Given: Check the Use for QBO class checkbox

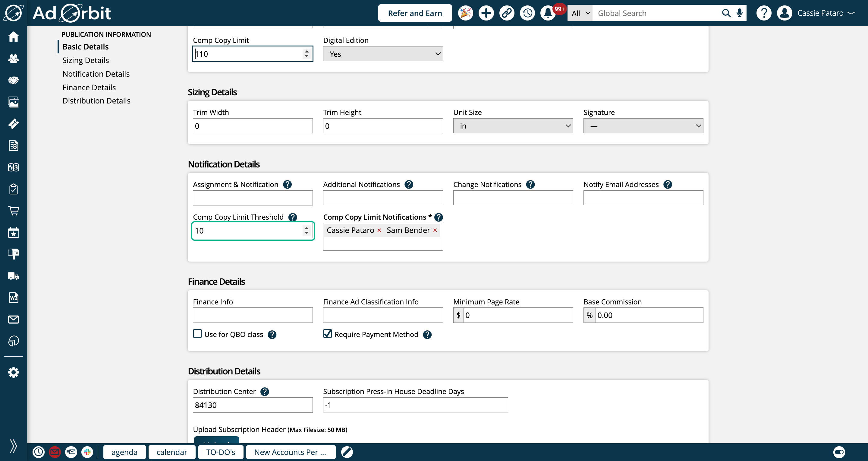Looking at the screenshot, I should point(197,334).
